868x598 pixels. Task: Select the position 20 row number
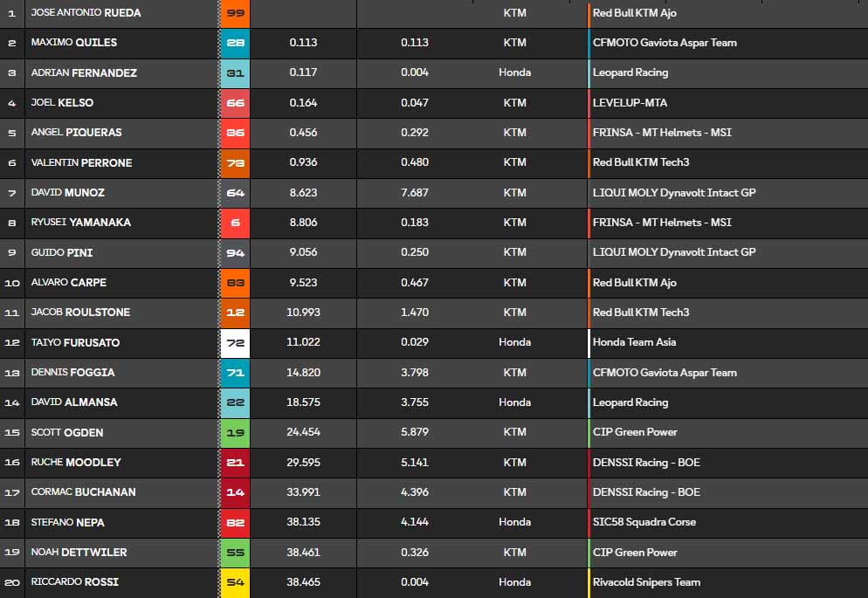click(x=11, y=582)
